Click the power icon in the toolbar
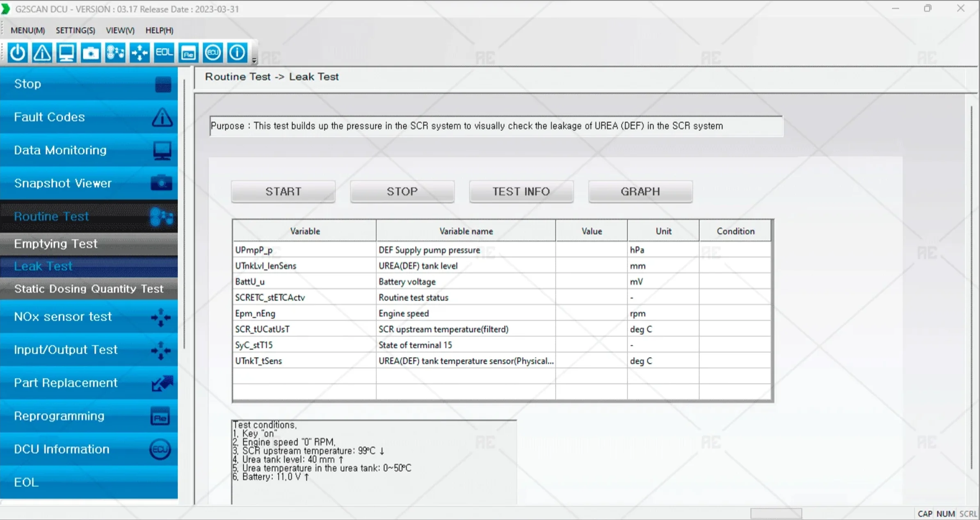This screenshot has height=520, width=980. [17, 53]
